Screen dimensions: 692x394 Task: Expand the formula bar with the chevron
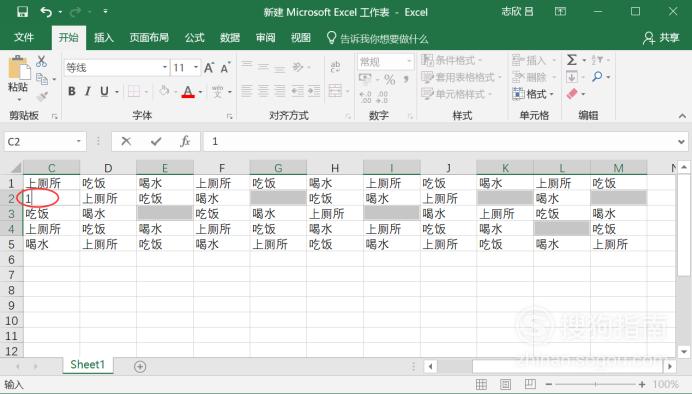click(681, 142)
